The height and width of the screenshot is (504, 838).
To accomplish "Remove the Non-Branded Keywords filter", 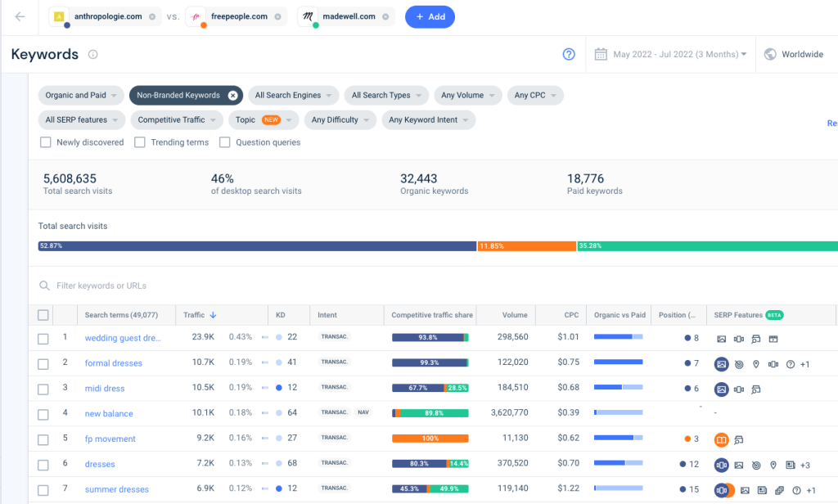I will (233, 95).
